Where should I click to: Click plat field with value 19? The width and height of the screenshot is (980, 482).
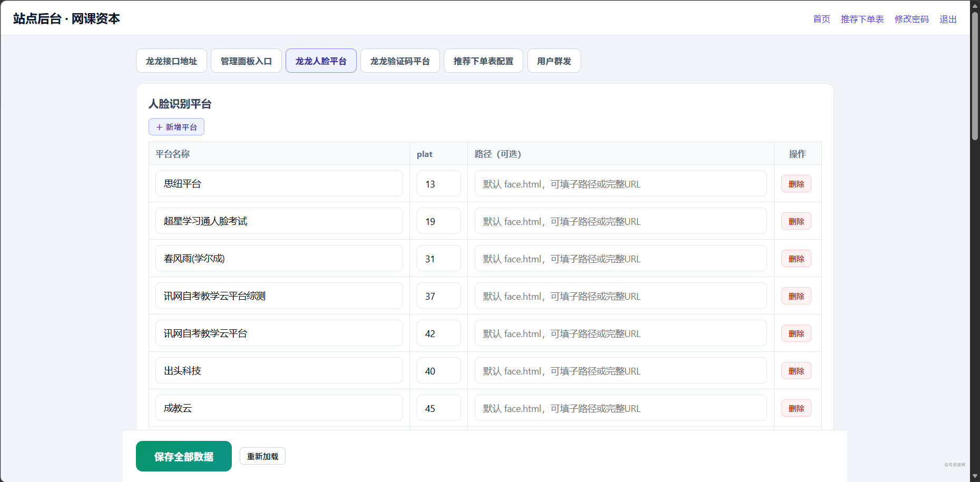(439, 221)
